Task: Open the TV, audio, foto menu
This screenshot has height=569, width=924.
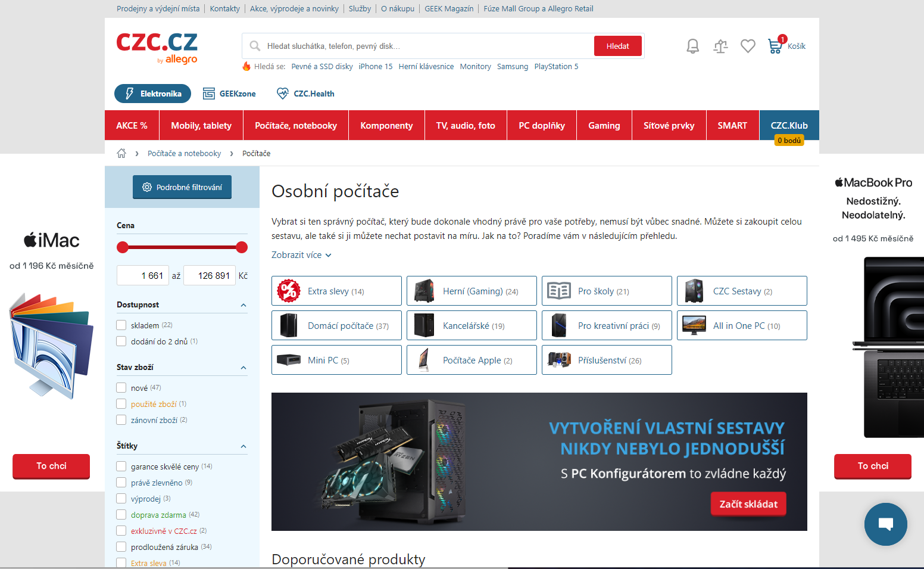Action: [x=466, y=125]
